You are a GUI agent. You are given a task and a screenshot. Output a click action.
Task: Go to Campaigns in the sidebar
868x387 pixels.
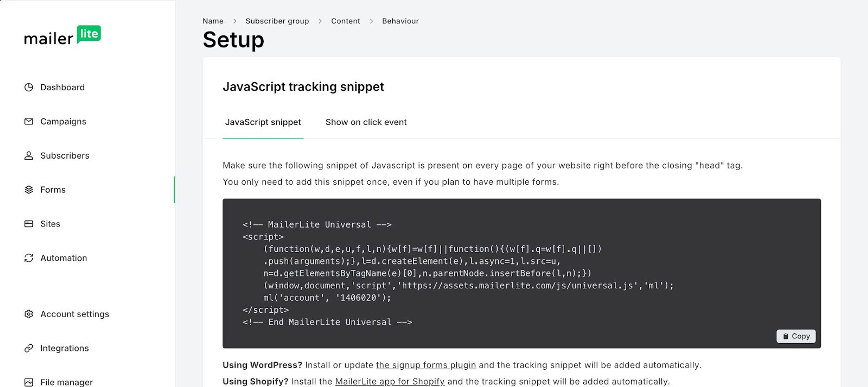pyautogui.click(x=63, y=121)
